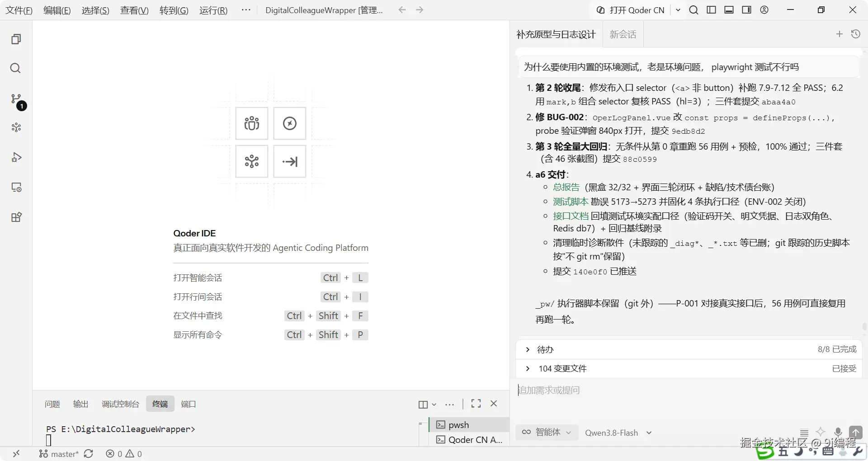Open dropdown arrow beside 打开 Qoder CN
This screenshot has height=461, width=868.
pyautogui.click(x=678, y=10)
